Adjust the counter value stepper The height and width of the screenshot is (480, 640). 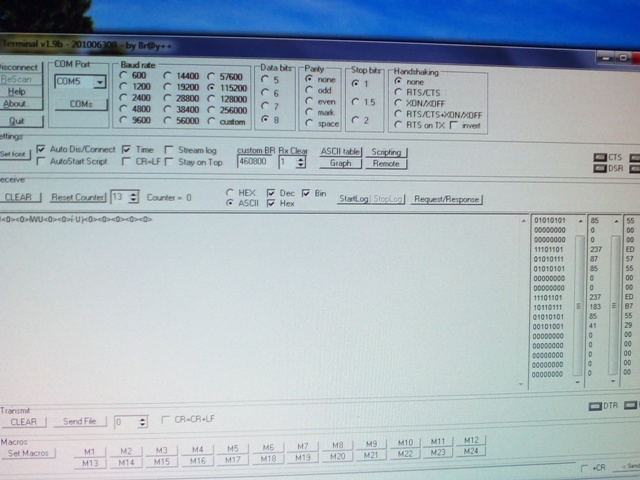coord(134,198)
